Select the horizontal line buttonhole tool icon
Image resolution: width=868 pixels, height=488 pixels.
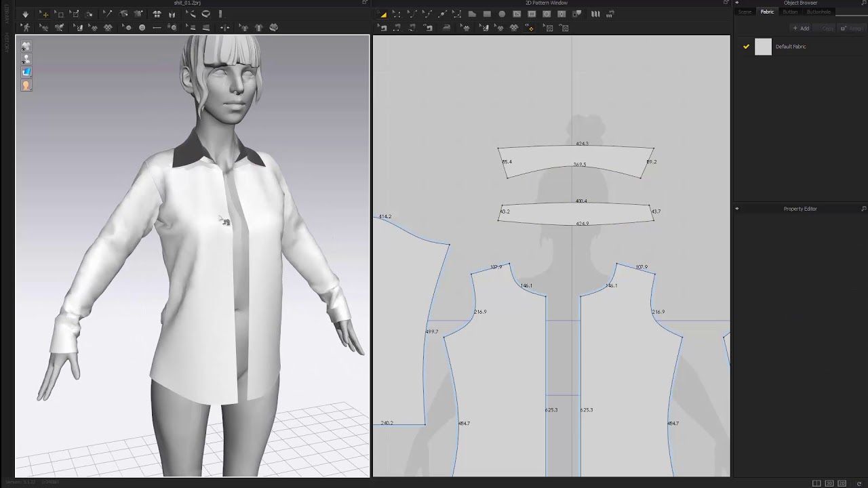(157, 28)
